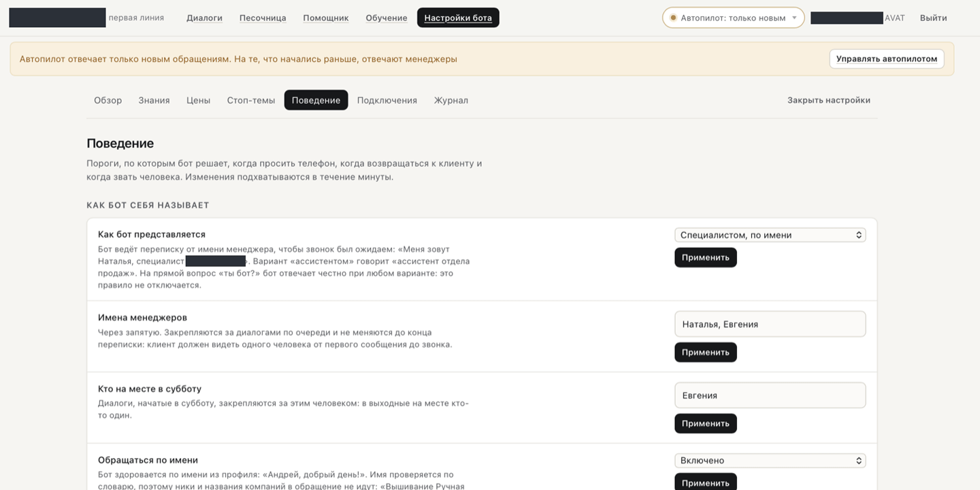Click Управлять автопилотом button
Viewport: 980px width, 490px height.
click(x=886, y=59)
